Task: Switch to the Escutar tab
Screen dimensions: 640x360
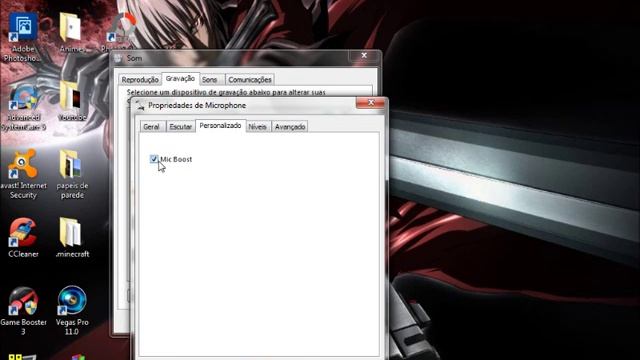Action: tap(180, 127)
